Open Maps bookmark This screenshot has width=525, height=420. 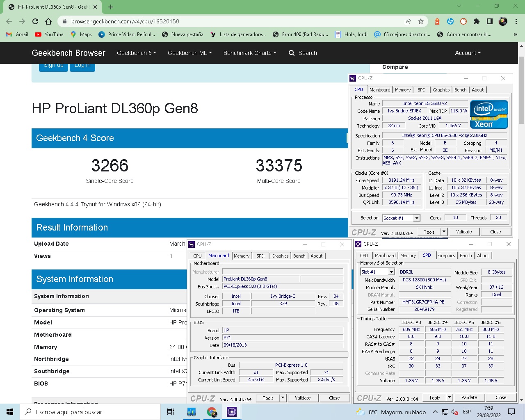(x=81, y=34)
